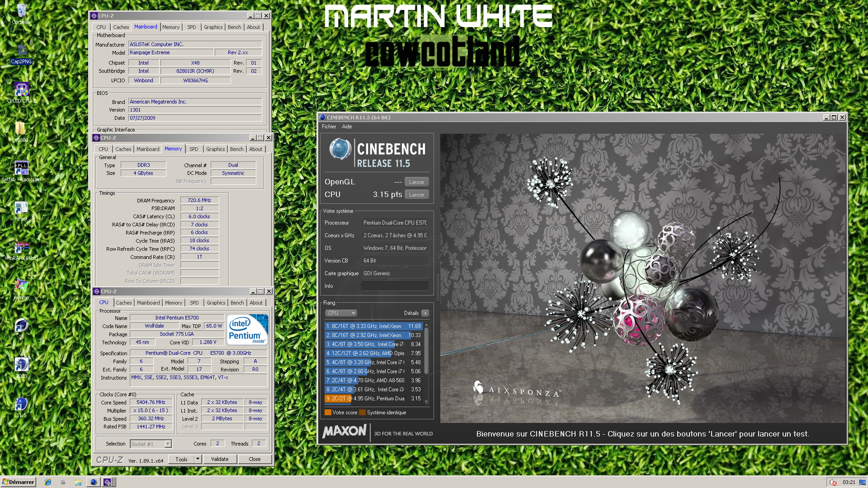Run the OpenGL test with Lancer
This screenshot has width=868, height=488.
[416, 182]
